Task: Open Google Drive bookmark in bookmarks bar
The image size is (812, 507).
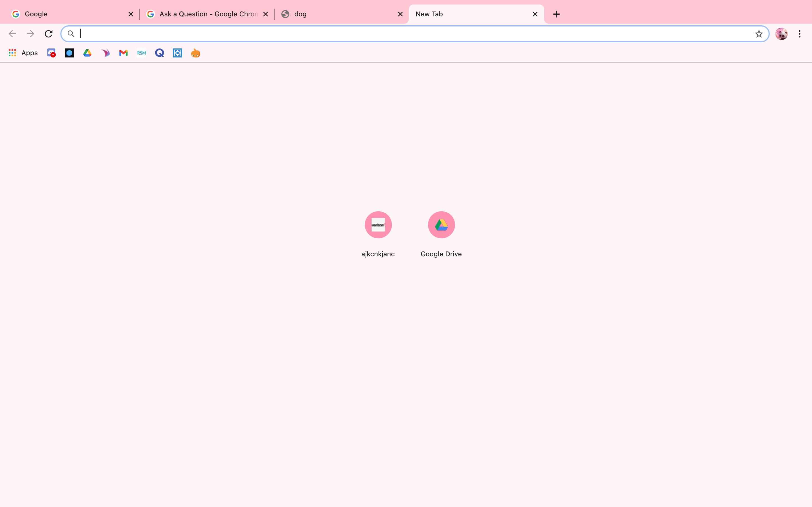Action: point(87,53)
